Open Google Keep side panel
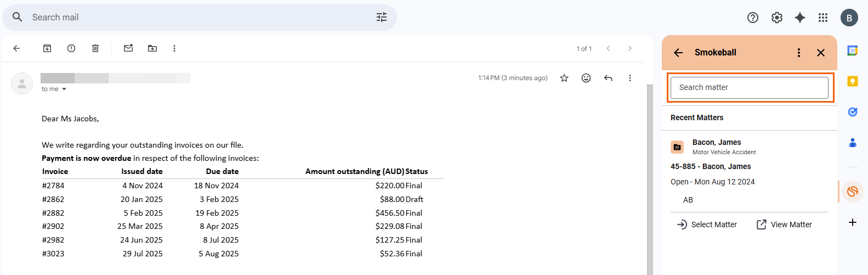The height and width of the screenshot is (275, 868). tap(853, 81)
